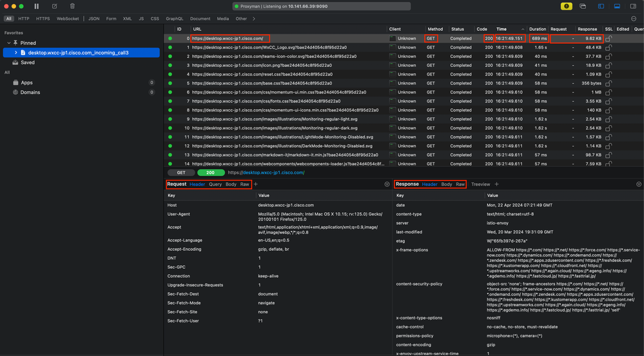644x356 pixels.
Task: Click the green status dot of request 0
Action: click(x=170, y=38)
